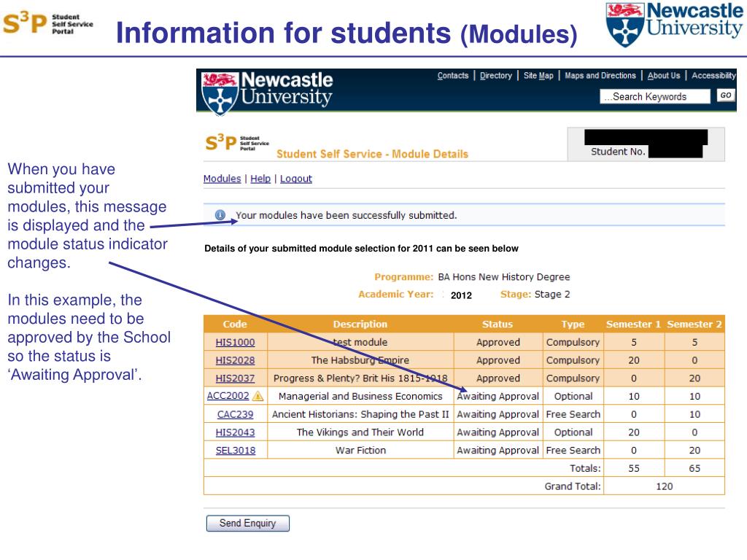Open Maps and Directions link
This screenshot has width=747, height=560.
point(600,75)
